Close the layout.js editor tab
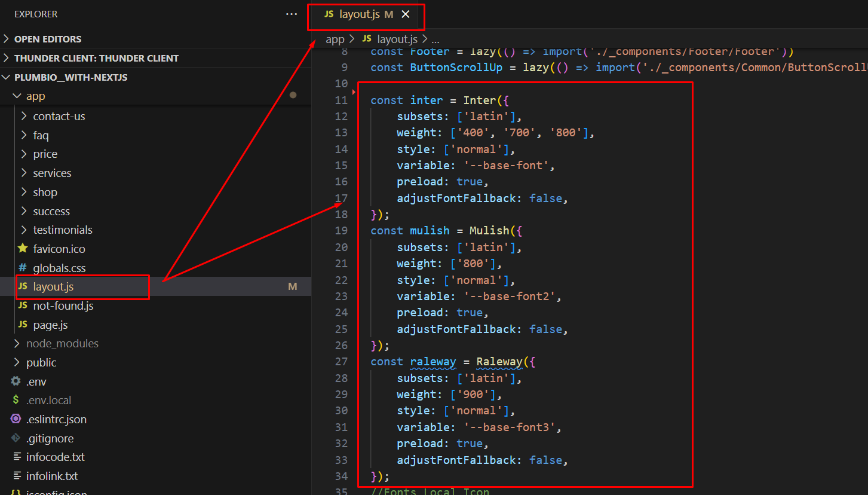This screenshot has height=495, width=868. coord(406,14)
